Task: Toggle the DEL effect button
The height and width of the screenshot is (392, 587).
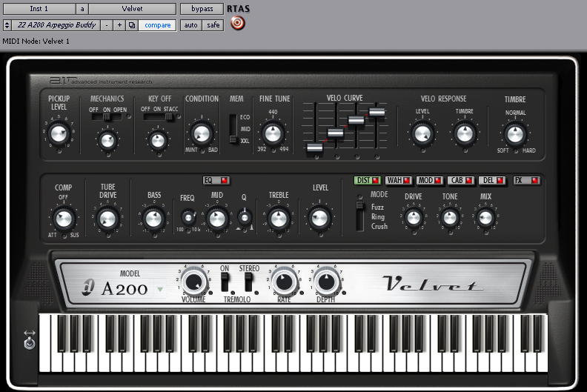Action: (492, 181)
